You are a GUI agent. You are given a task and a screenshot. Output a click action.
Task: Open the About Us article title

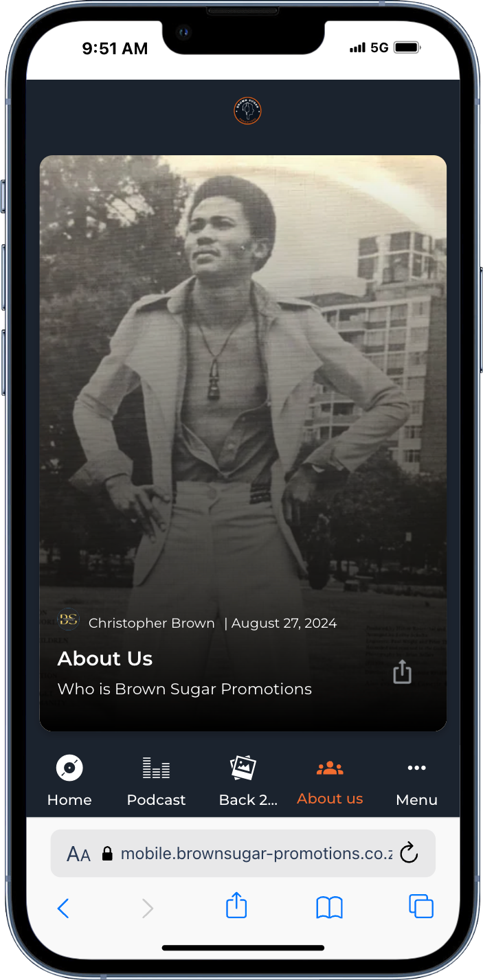105,659
